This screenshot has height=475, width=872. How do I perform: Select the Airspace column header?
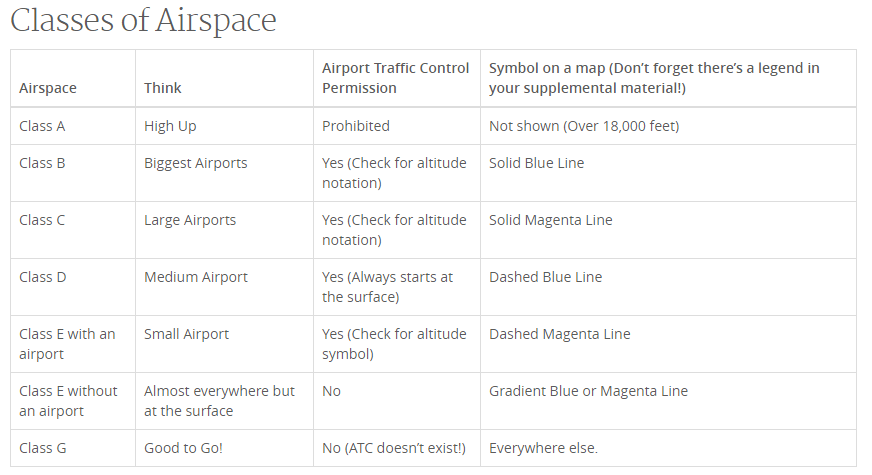73,78
